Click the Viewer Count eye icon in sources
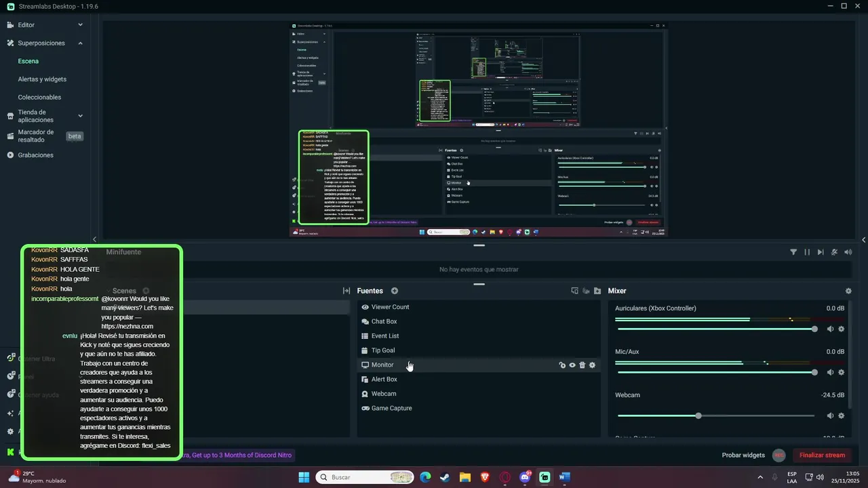This screenshot has height=488, width=868. (x=366, y=307)
